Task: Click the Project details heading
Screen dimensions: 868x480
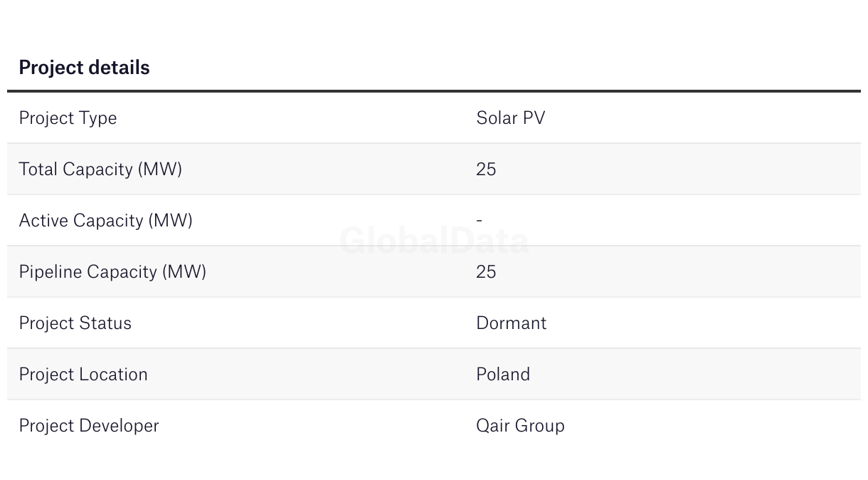Action: [x=84, y=68]
